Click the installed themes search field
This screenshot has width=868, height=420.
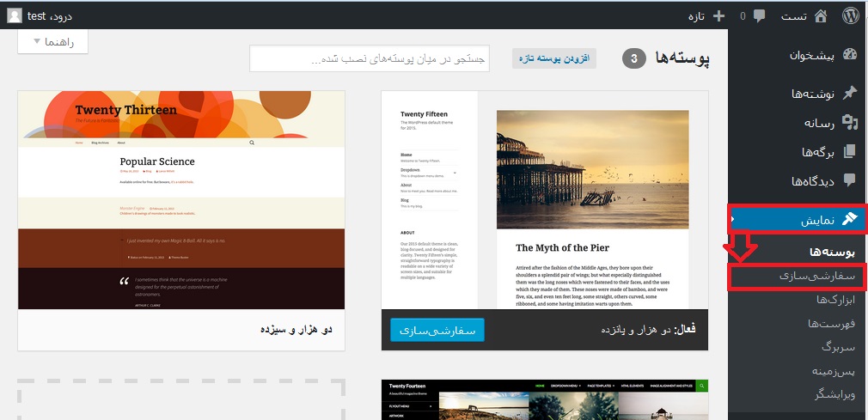point(370,58)
